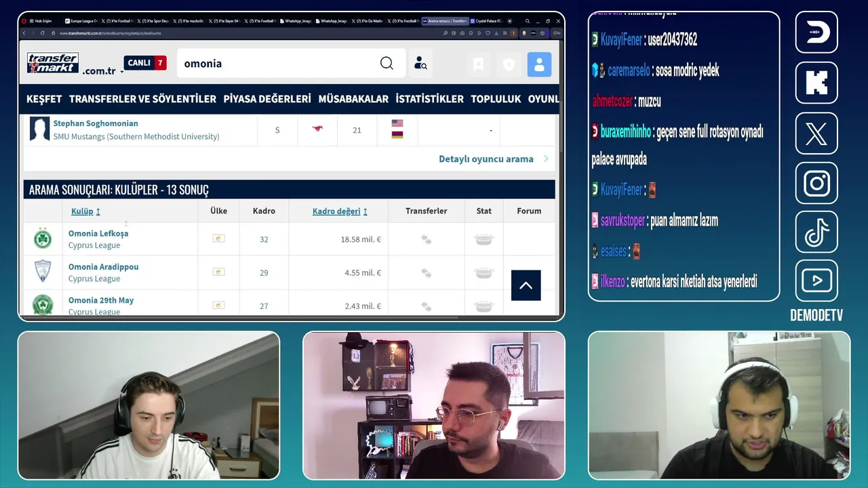This screenshot has height=488, width=868.
Task: Click chat username caremarselo
Action: [629, 70]
